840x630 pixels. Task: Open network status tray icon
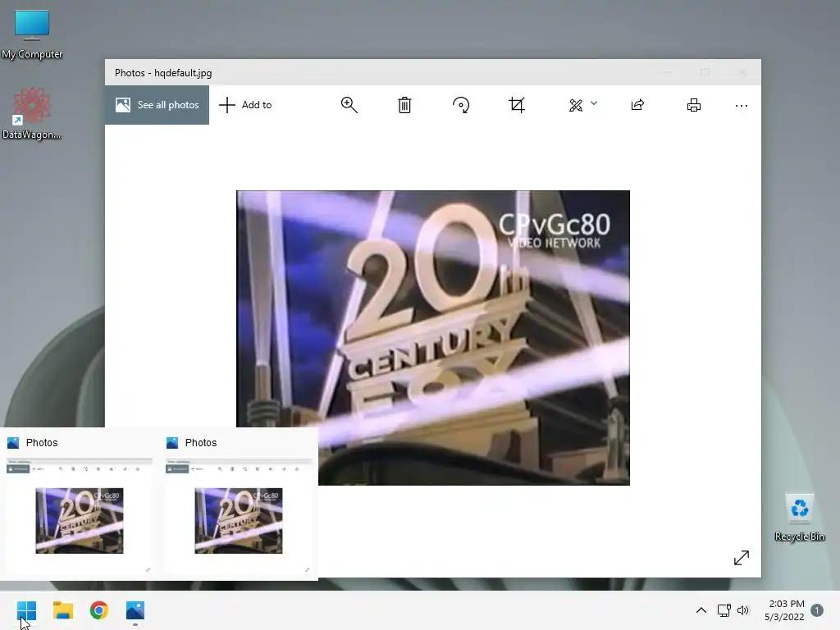coord(724,610)
